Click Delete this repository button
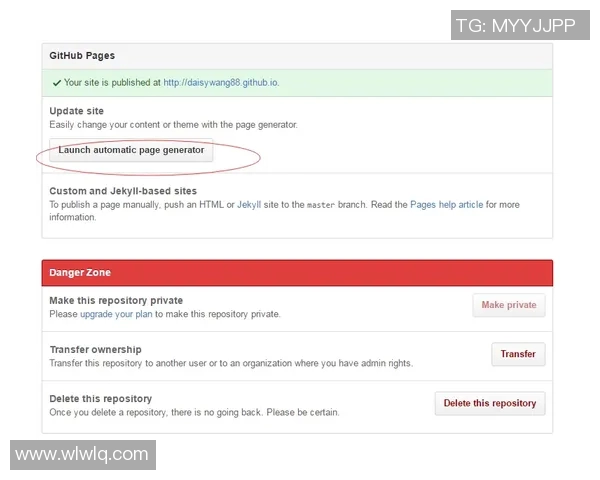 tap(489, 403)
